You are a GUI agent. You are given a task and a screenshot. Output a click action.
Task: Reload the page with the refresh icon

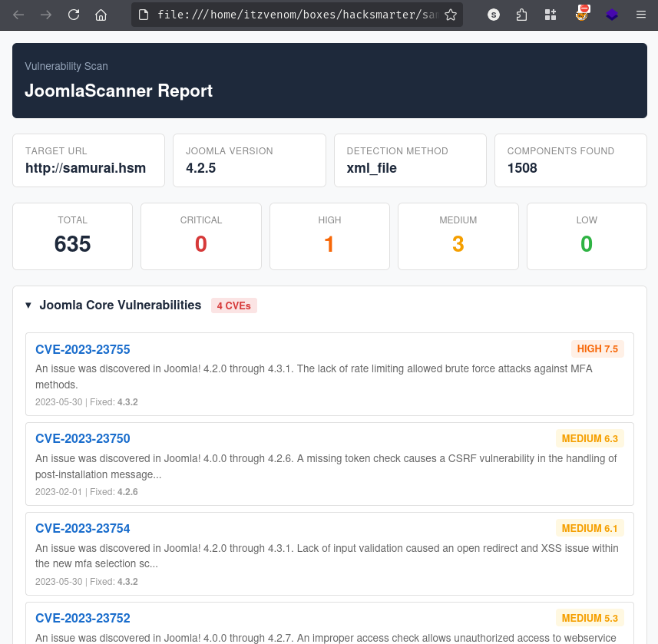coord(74,15)
